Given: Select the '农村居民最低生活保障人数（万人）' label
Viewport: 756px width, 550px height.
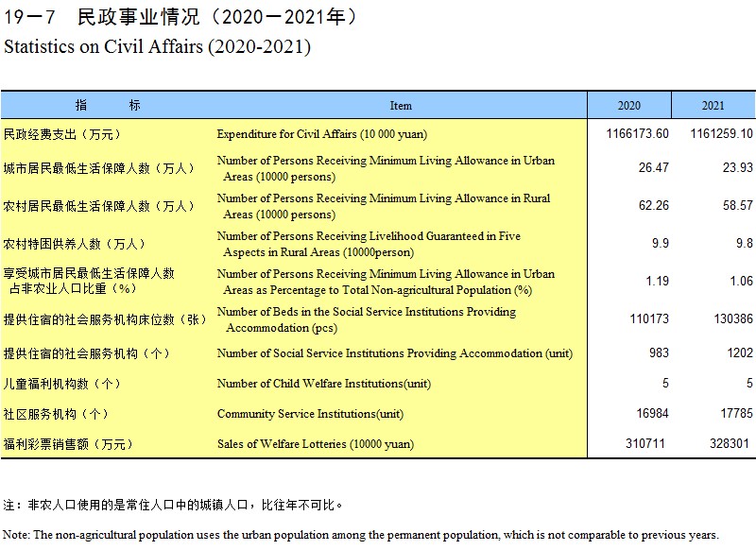Looking at the screenshot, I should (x=99, y=206).
